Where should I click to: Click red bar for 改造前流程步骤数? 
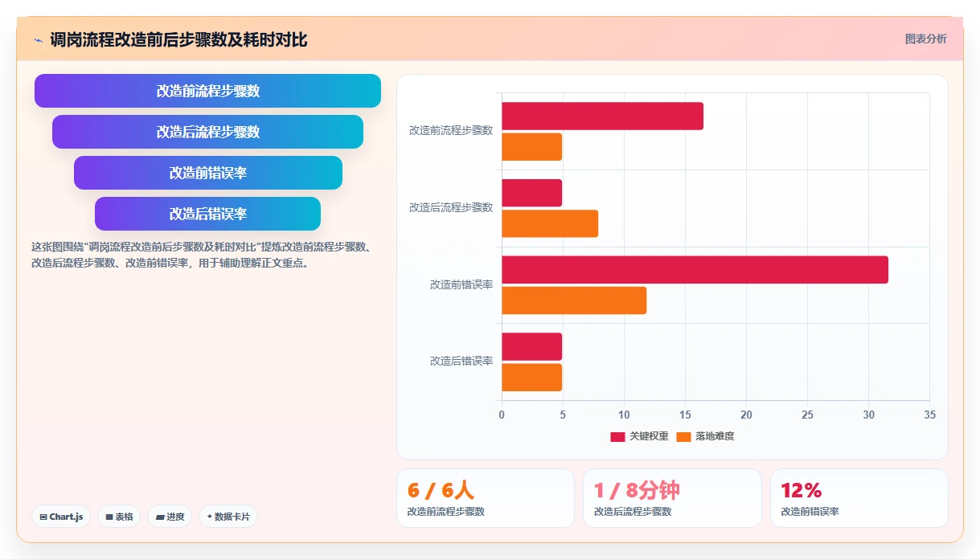pyautogui.click(x=602, y=116)
